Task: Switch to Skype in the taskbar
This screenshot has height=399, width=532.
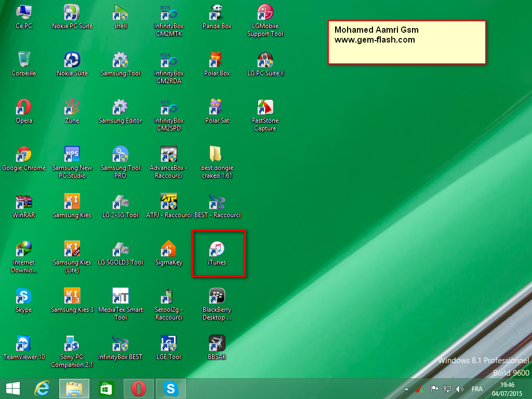Action: pos(170,389)
